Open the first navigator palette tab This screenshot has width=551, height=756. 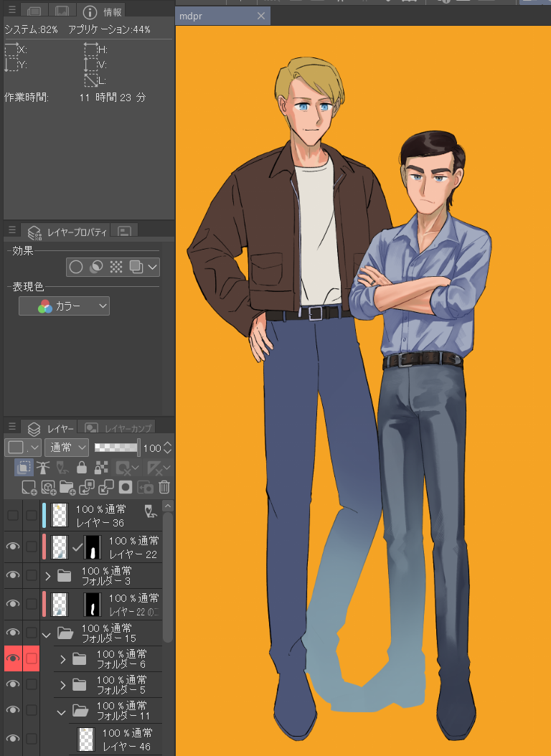[34, 11]
